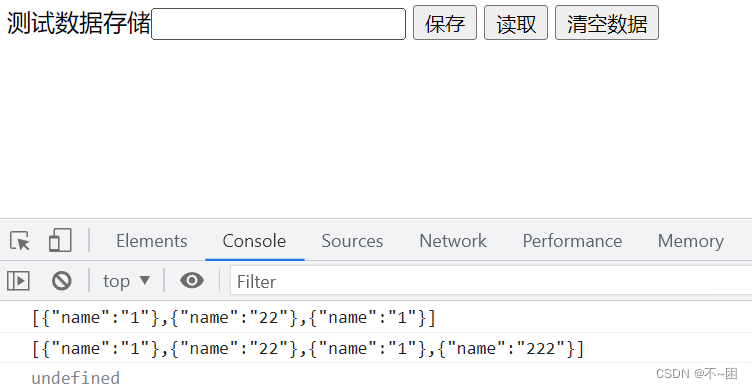The width and height of the screenshot is (752, 389).
Task: Click the 读取 button
Action: coord(516,23)
